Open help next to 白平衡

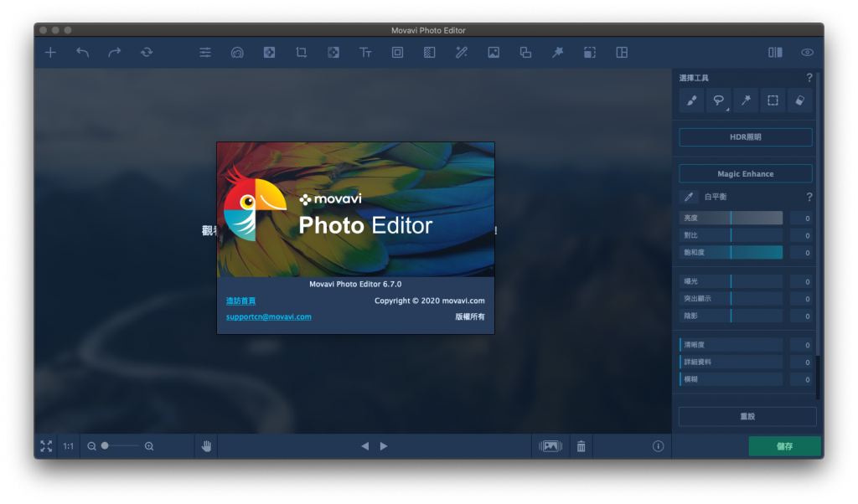[x=809, y=197]
